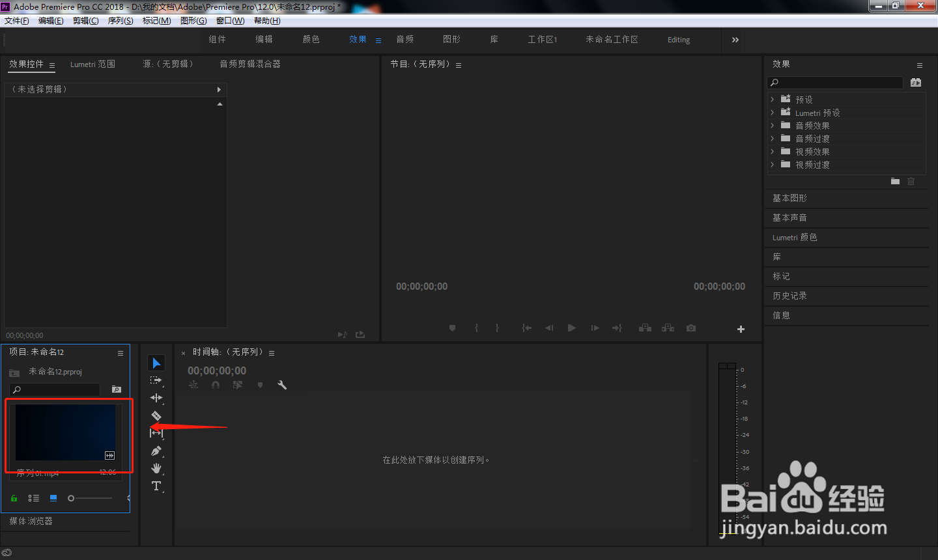
Task: Open program monitor button editor plus
Action: [x=741, y=329]
